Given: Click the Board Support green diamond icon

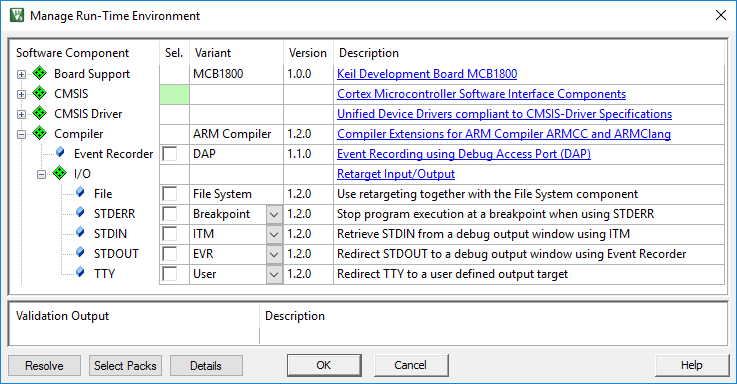Looking at the screenshot, I should tap(39, 73).
